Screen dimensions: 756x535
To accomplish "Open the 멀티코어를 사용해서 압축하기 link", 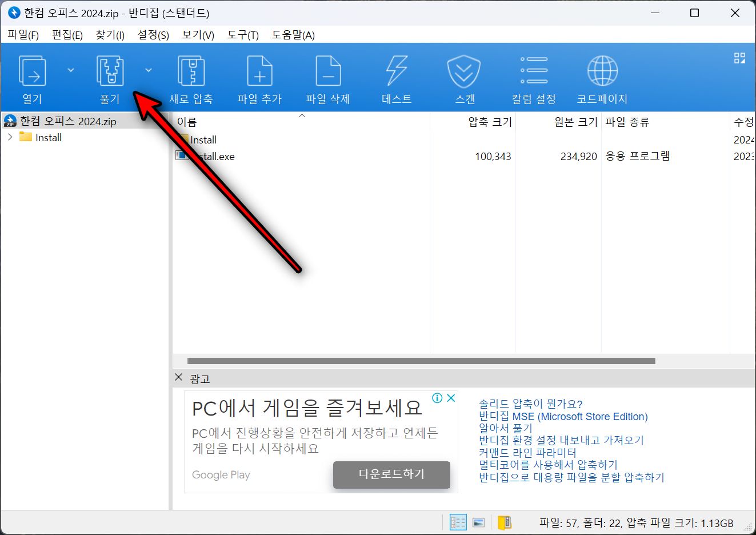I will [548, 465].
